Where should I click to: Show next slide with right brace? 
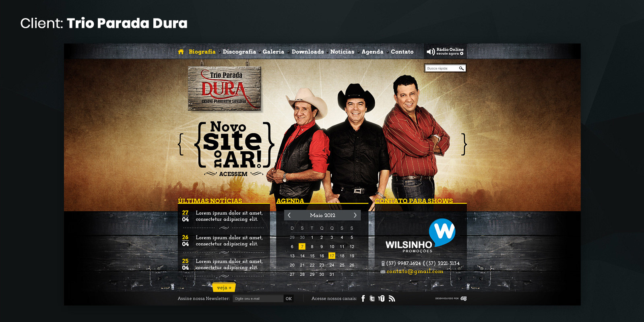pyautogui.click(x=464, y=144)
